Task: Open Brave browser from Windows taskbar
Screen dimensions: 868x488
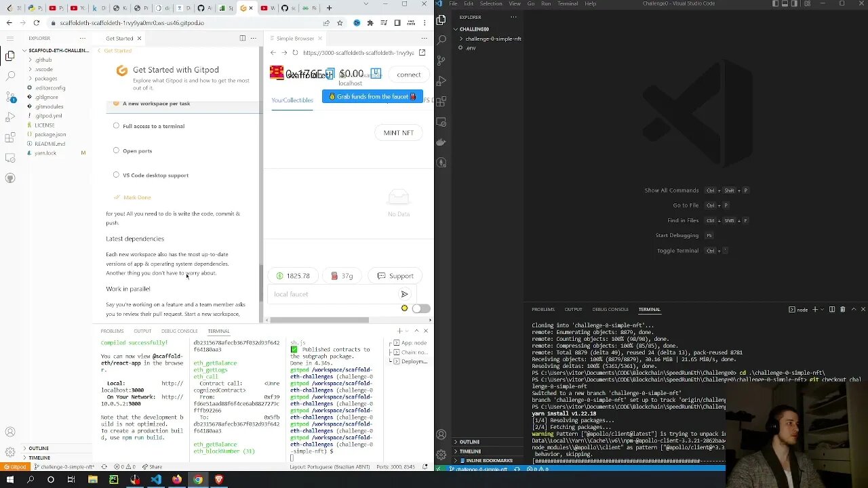Action: coord(218,480)
